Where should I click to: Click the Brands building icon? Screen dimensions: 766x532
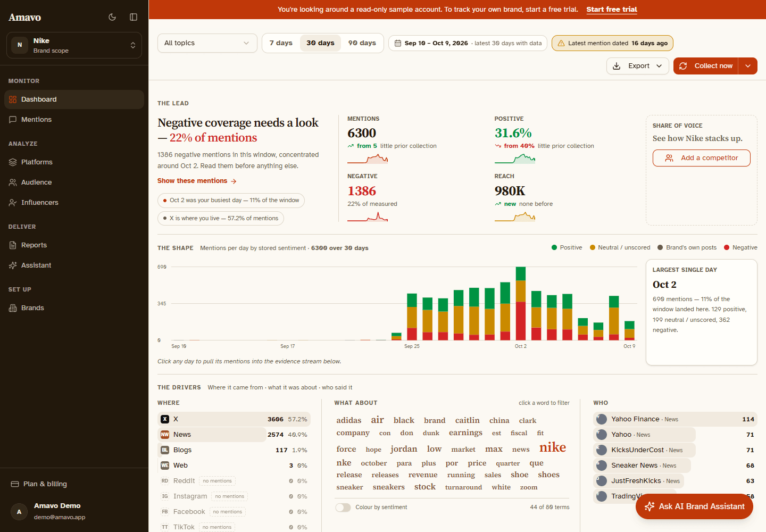tap(13, 308)
